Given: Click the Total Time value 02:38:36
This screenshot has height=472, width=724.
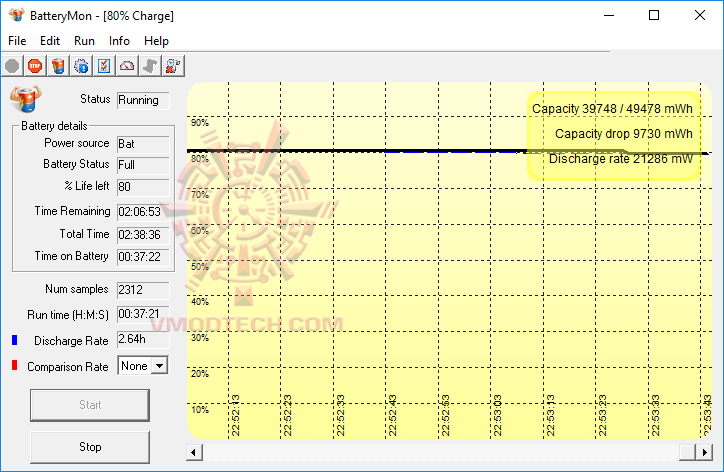Looking at the screenshot, I should 143,235.
